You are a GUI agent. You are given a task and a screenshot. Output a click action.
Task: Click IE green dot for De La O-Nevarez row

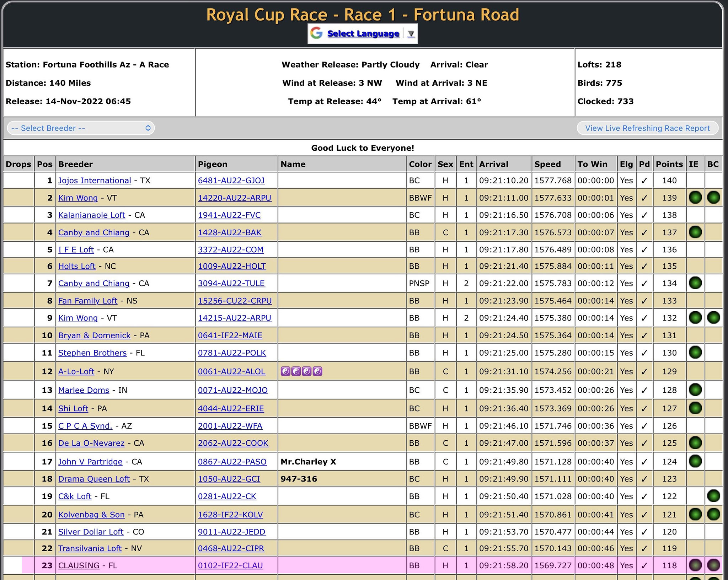click(695, 443)
